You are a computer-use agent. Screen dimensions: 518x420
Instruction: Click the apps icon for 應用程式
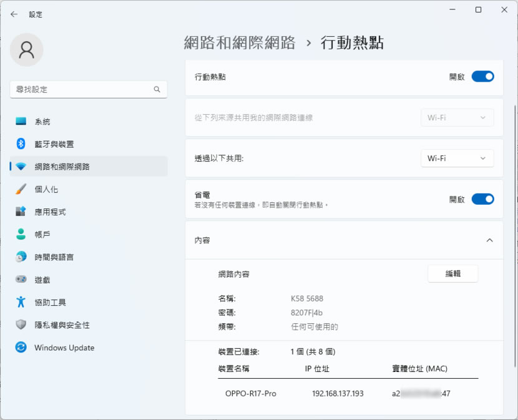[x=21, y=212]
